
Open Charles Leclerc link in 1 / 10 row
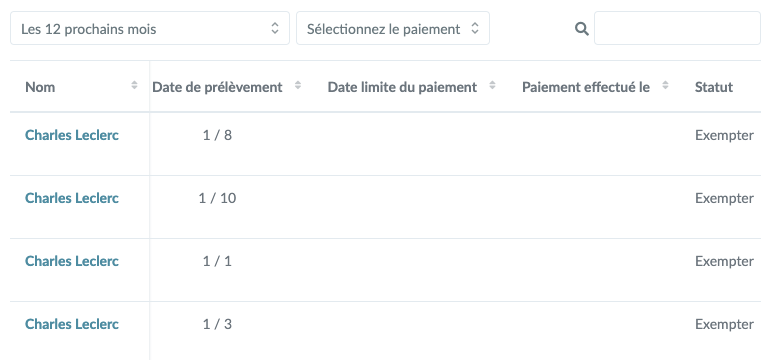click(72, 198)
